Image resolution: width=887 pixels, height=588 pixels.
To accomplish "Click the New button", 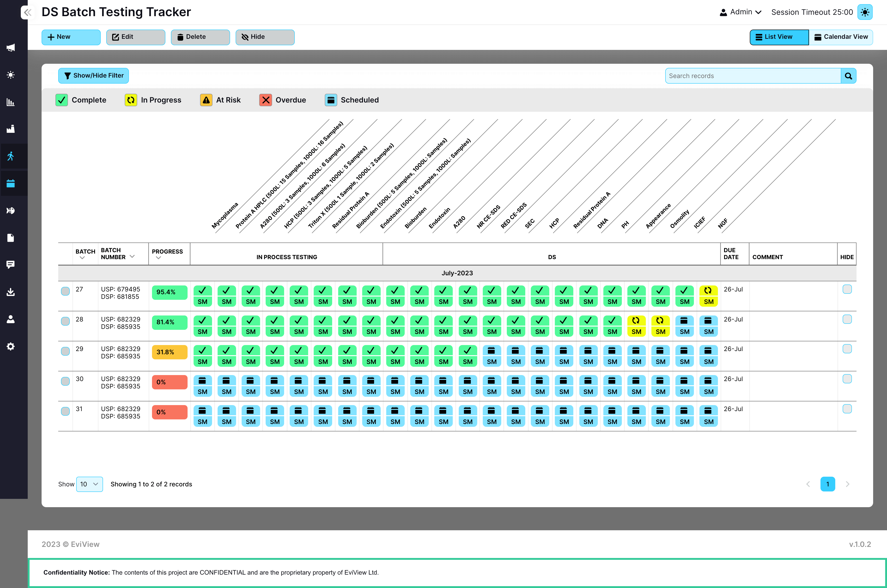I will [x=71, y=37].
